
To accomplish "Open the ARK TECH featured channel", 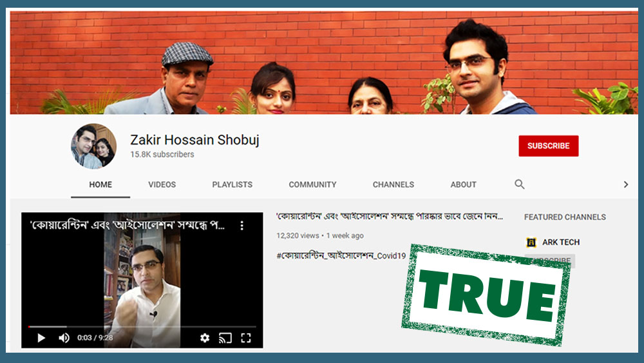I will 561,242.
